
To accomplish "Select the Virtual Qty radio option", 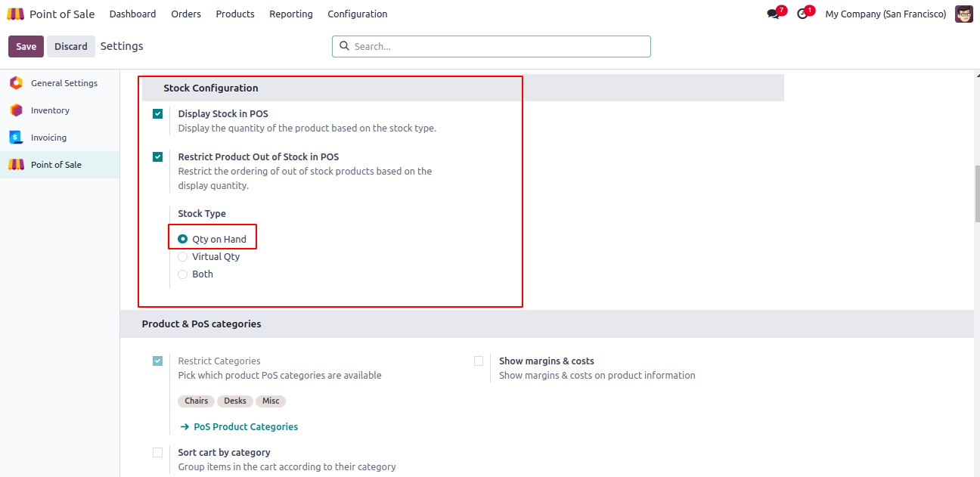I will pyautogui.click(x=182, y=257).
